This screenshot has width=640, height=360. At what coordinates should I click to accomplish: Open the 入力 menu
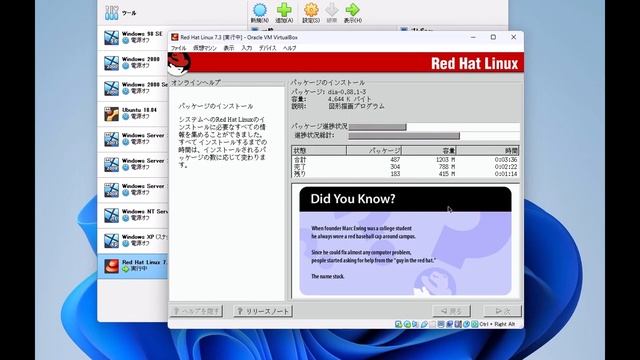pyautogui.click(x=247, y=48)
